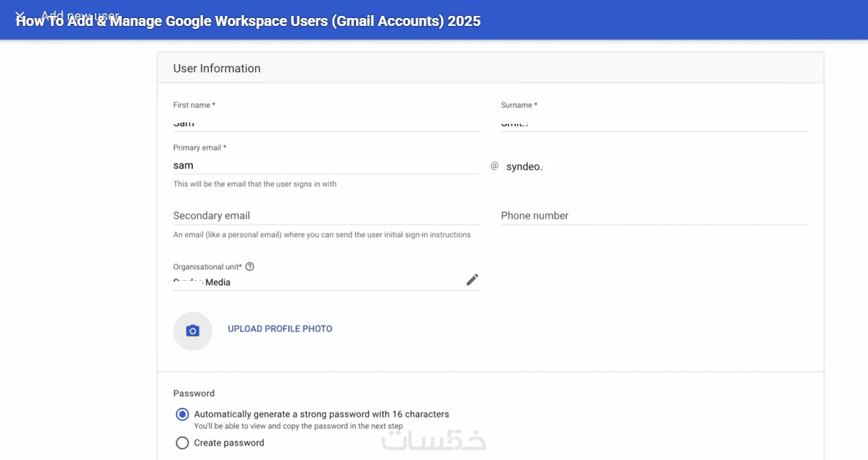Open the Organisational unit help question mark
Viewport: 868px width, 460px height.
point(250,266)
